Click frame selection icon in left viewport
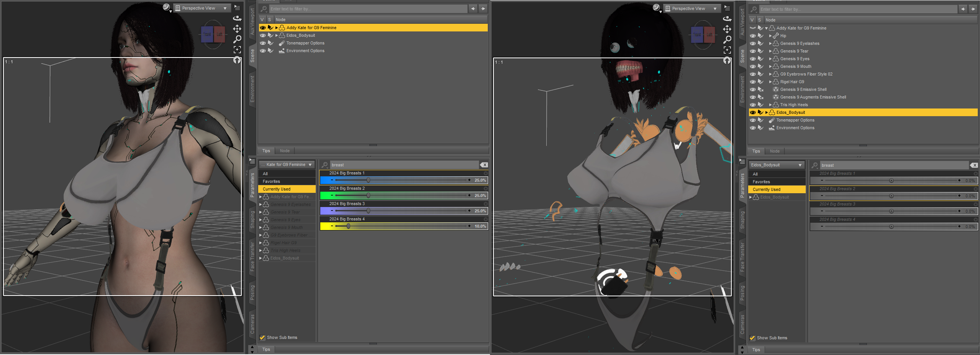Screen dimensions: 980x355 pyautogui.click(x=238, y=49)
